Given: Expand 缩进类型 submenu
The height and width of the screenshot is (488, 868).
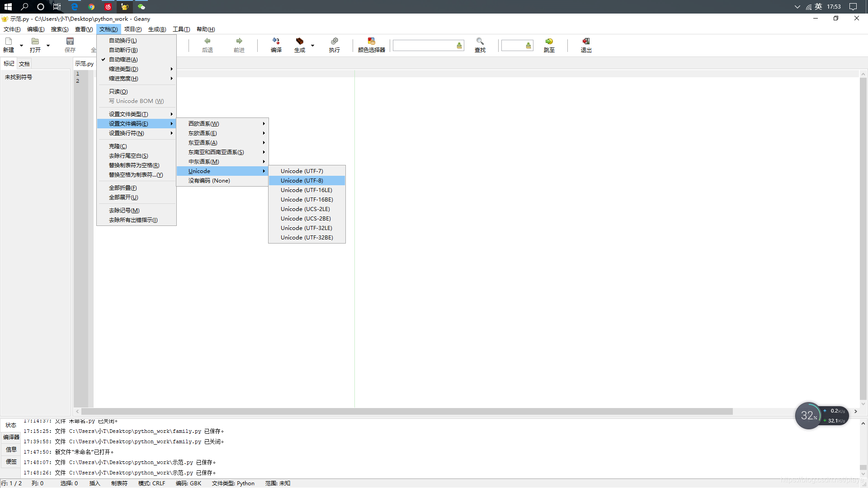Looking at the screenshot, I should 137,69.
